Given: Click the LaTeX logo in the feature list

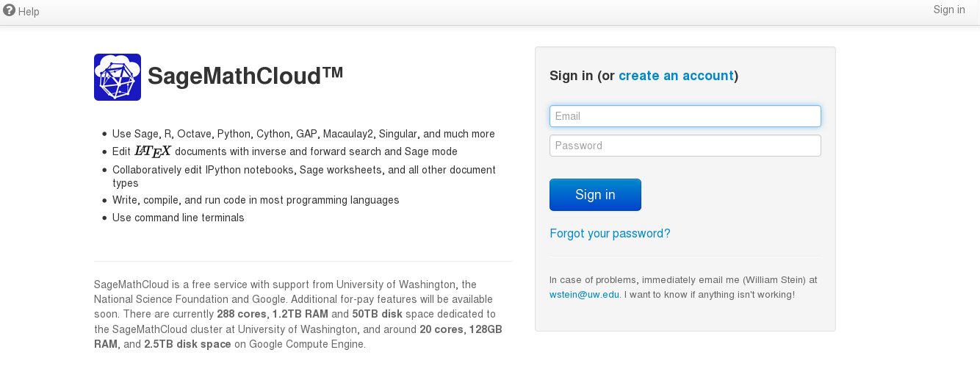Looking at the screenshot, I should pyautogui.click(x=153, y=151).
